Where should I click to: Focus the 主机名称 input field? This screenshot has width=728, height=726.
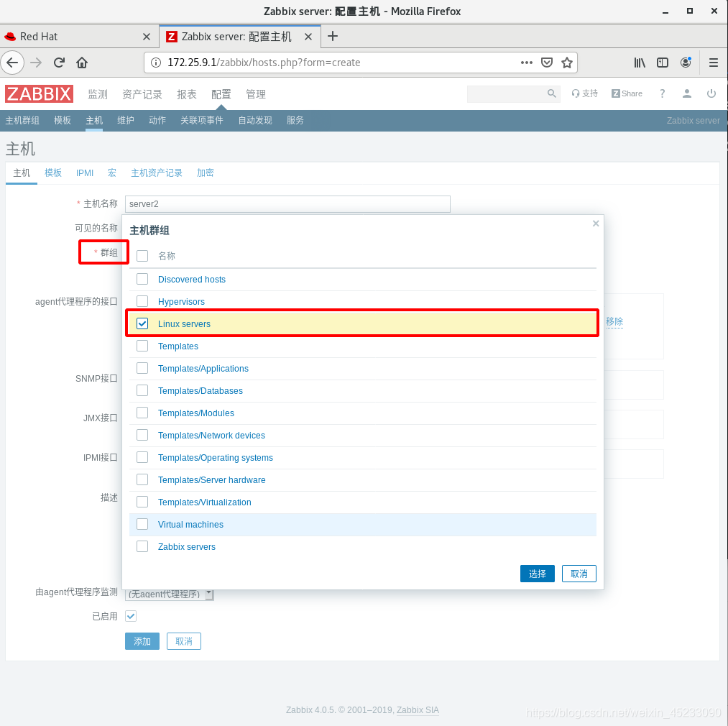tap(287, 204)
